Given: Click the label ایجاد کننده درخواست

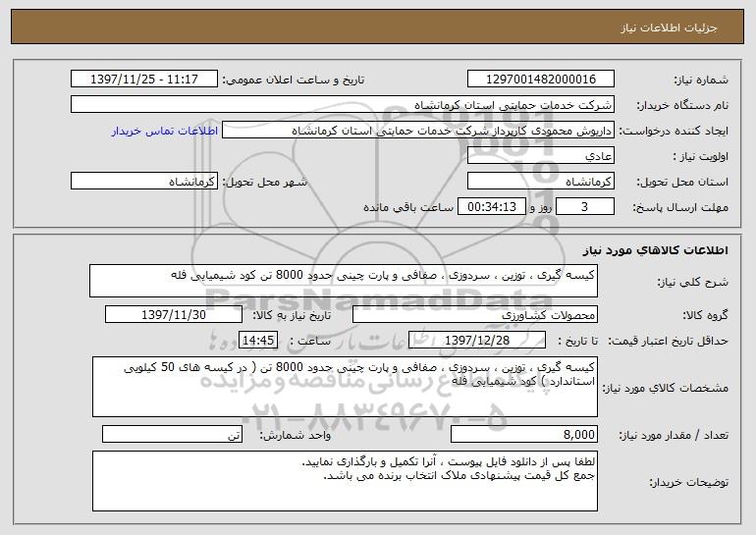Looking at the screenshot, I should point(674,131).
